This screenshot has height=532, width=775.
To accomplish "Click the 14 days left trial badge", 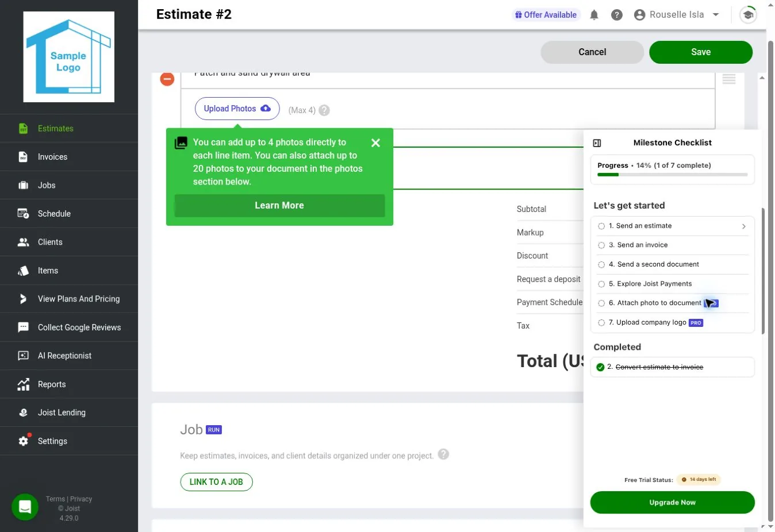I will (x=699, y=480).
